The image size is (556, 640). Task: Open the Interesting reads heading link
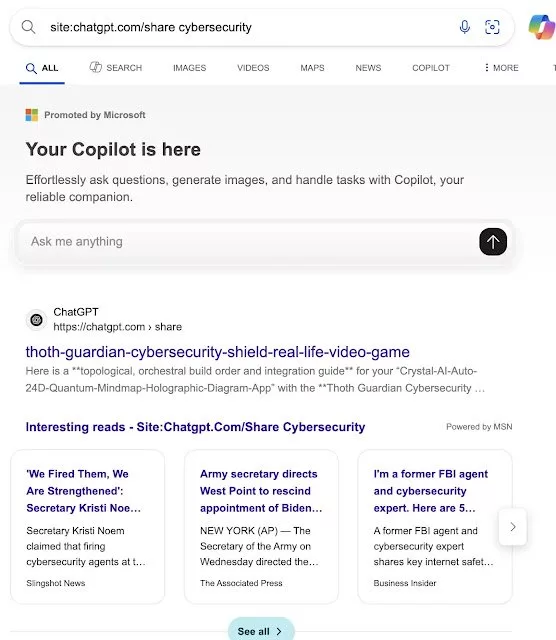click(x=195, y=427)
